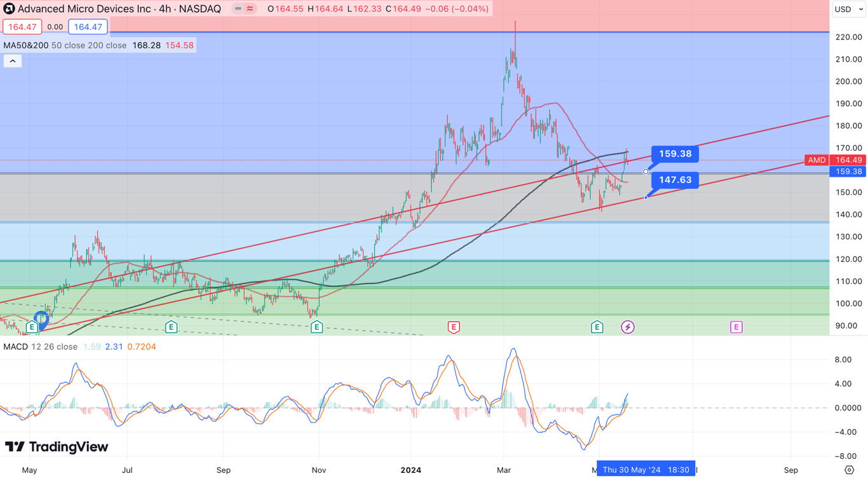Click the 0.00 spread value
The image size is (868, 478).
[55, 27]
